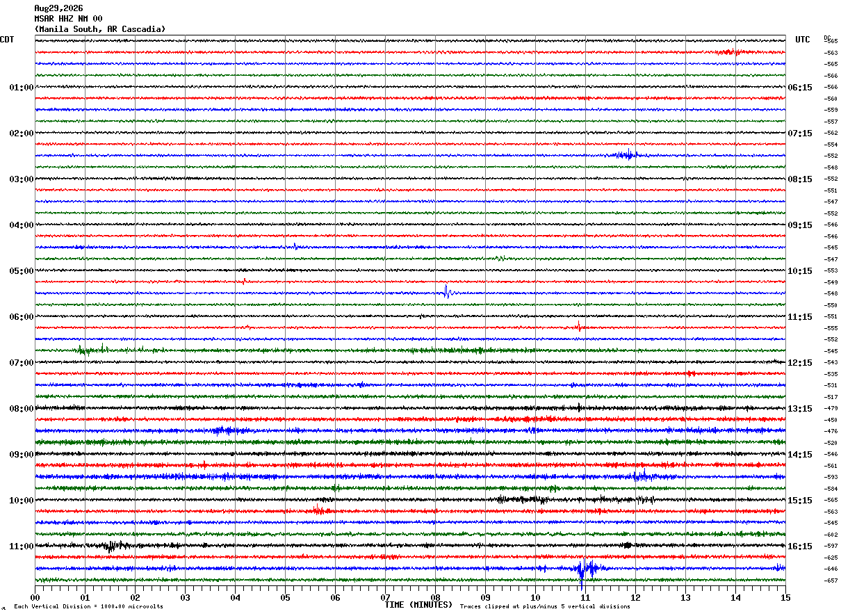
Task: Click the 00 tick on time axis
Action: tap(35, 597)
